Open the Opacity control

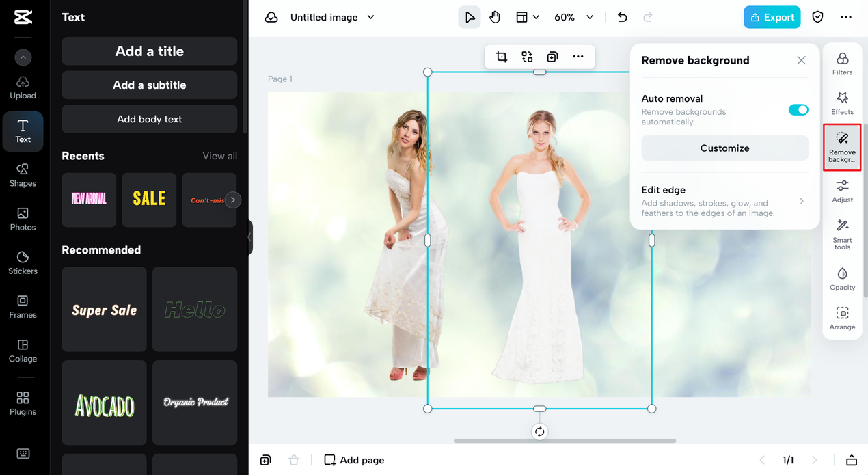(x=842, y=279)
